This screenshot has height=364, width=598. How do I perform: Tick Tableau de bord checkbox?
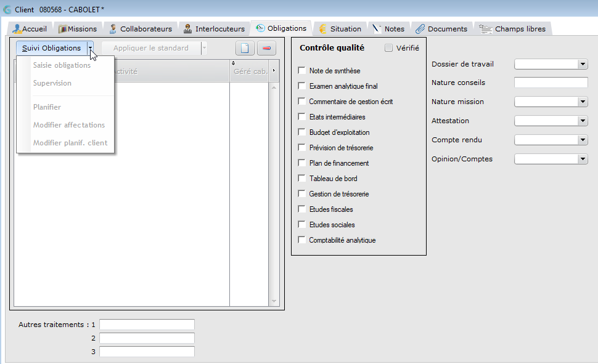[301, 179]
